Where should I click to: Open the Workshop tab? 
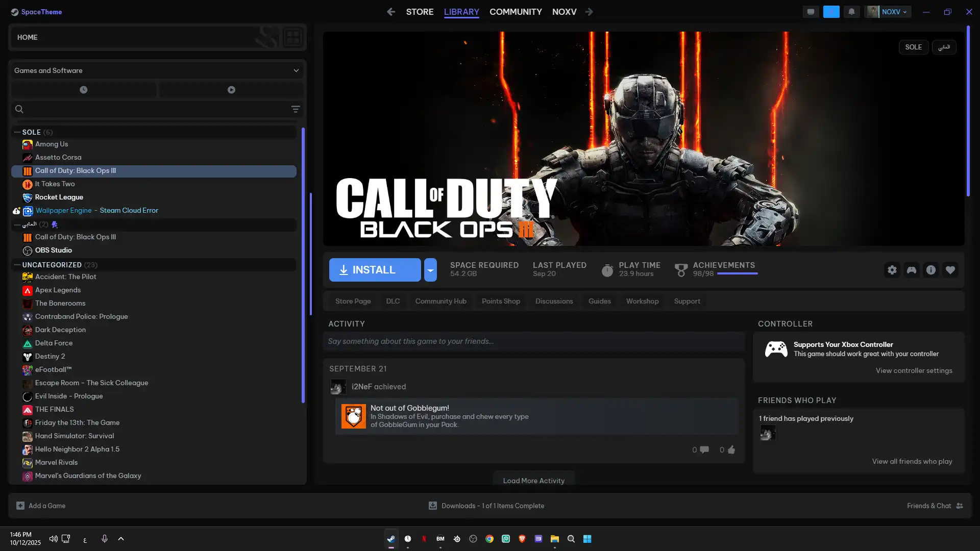tap(642, 301)
